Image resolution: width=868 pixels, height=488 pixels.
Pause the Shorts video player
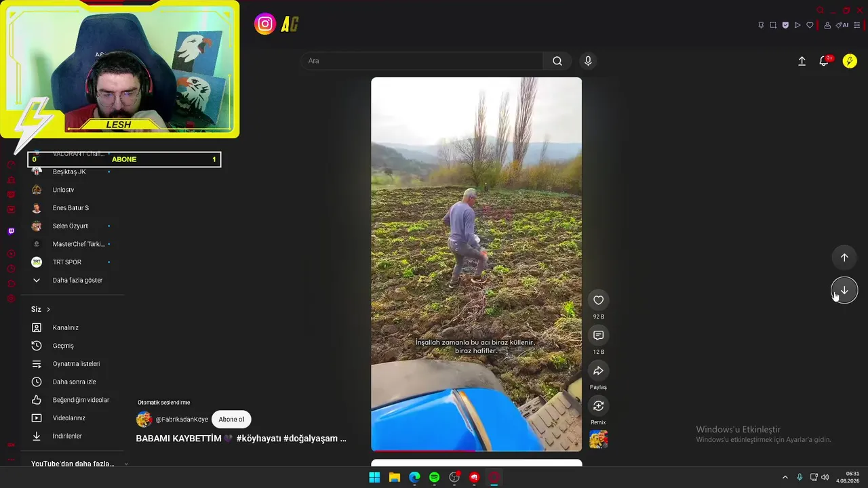476,264
